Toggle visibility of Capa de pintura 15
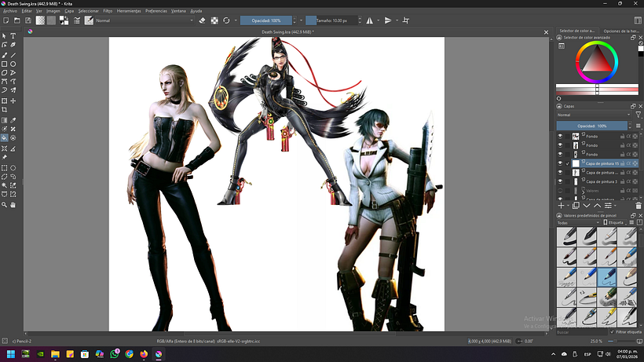The image size is (644, 362). tap(560, 163)
